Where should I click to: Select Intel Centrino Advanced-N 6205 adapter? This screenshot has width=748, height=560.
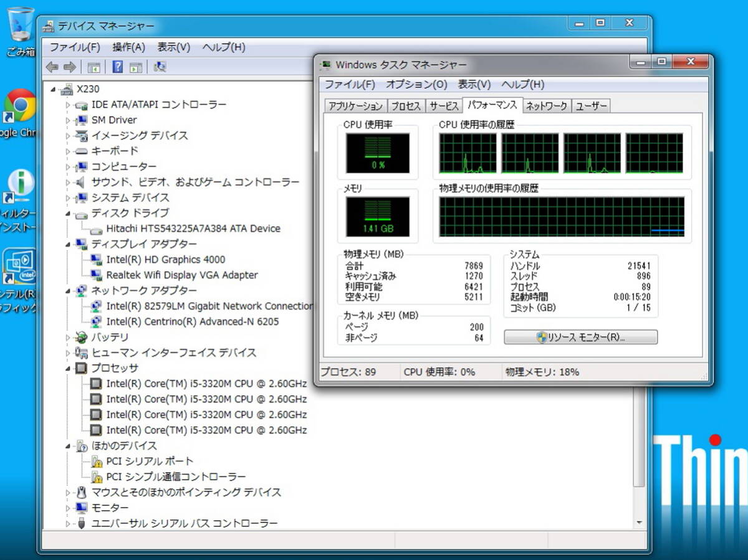click(x=192, y=322)
